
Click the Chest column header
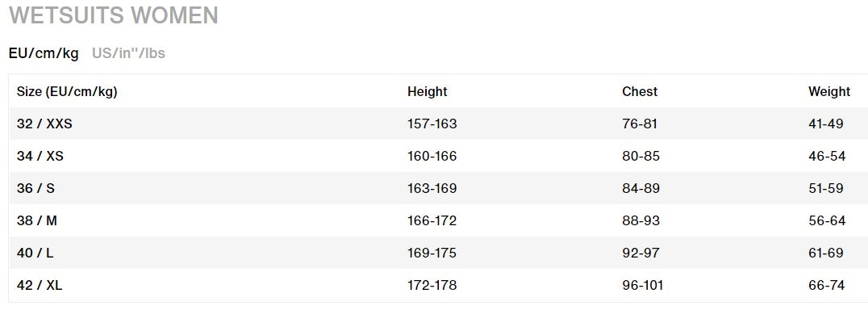coord(640,91)
